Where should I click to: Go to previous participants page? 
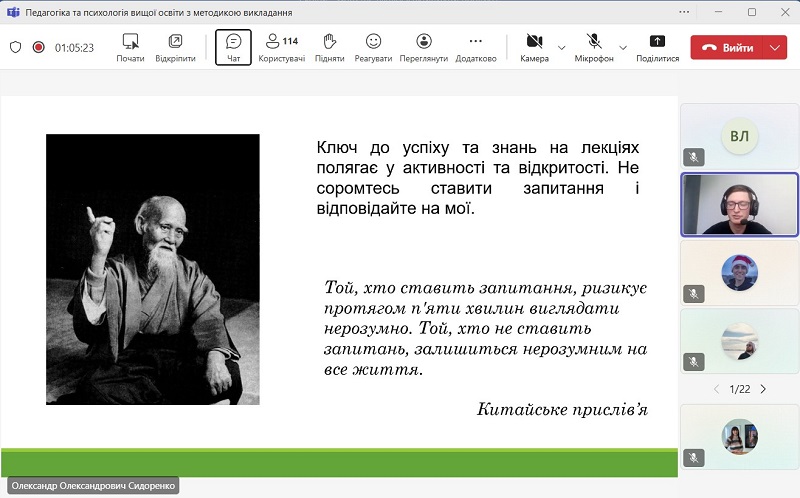coord(716,389)
